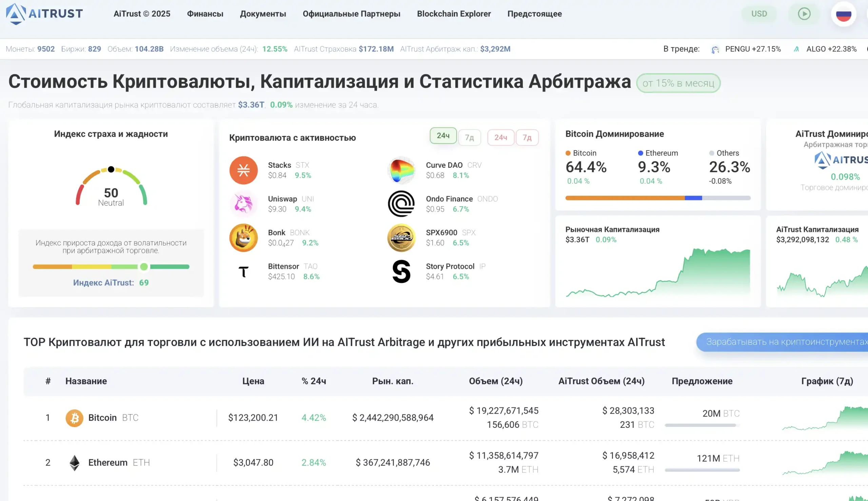Click PENGU +27.15% trending item

746,49
